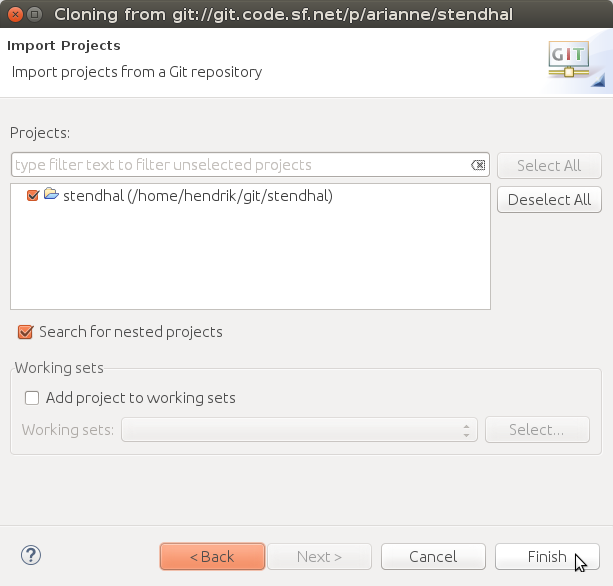Uncheck the stendhal project checkbox
Image resolution: width=613 pixels, height=586 pixels.
tap(33, 196)
